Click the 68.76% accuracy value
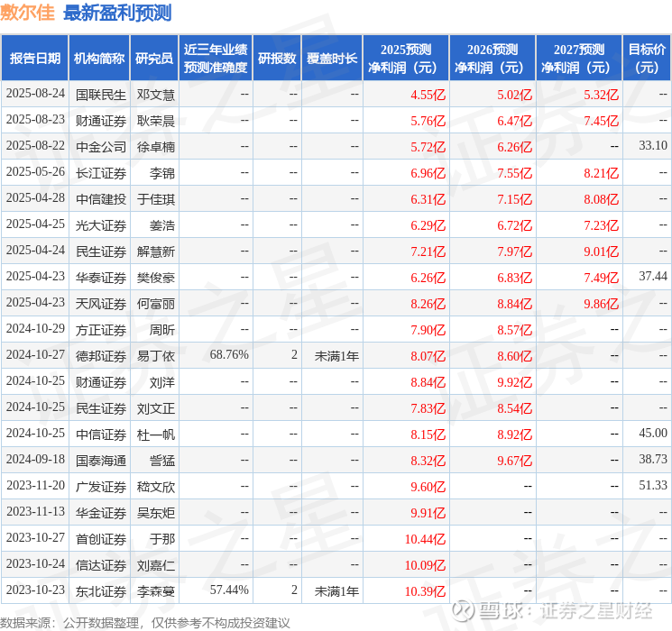 [x=229, y=354]
